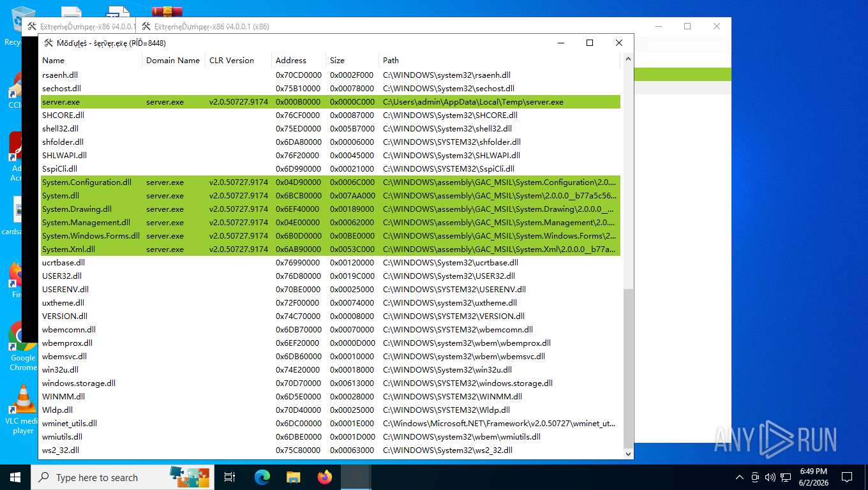Select the server.exe module row

point(330,102)
